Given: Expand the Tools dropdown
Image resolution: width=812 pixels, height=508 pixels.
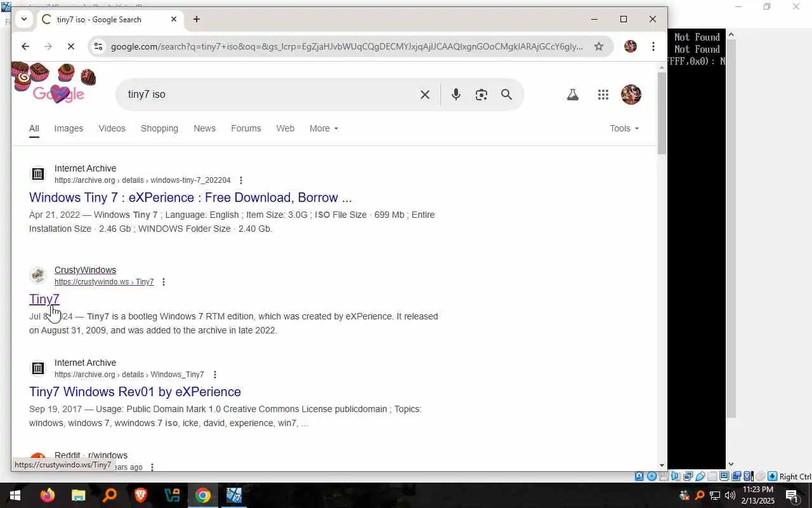Looking at the screenshot, I should pos(624,128).
